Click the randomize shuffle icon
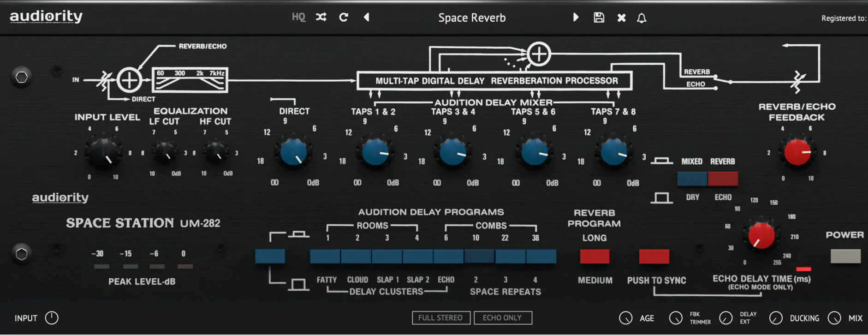This screenshot has width=868, height=335. [x=321, y=18]
